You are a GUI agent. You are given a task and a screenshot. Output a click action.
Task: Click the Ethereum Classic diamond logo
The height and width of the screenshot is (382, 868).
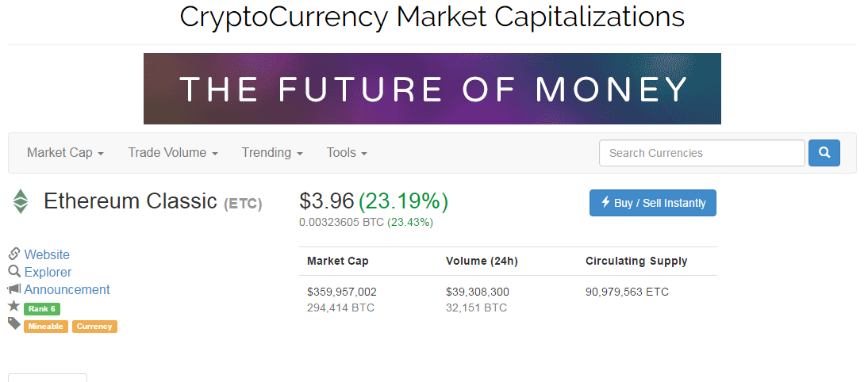[x=20, y=201]
